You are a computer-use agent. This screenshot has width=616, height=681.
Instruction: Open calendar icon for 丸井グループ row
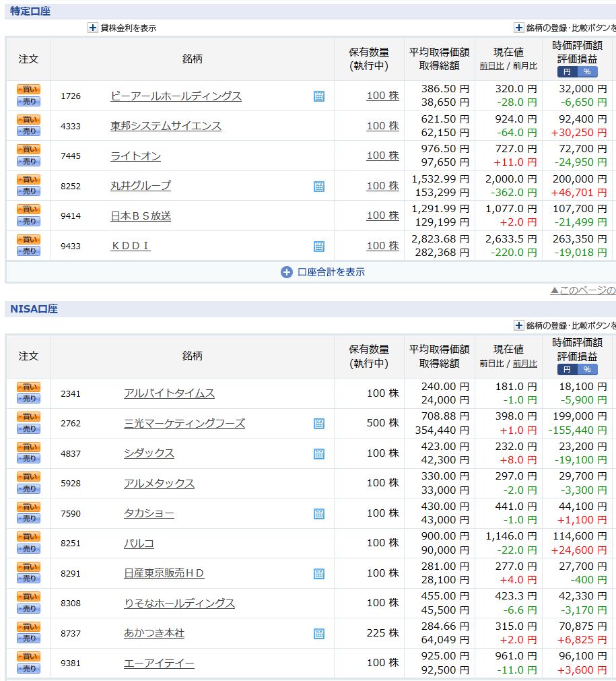pos(319,187)
